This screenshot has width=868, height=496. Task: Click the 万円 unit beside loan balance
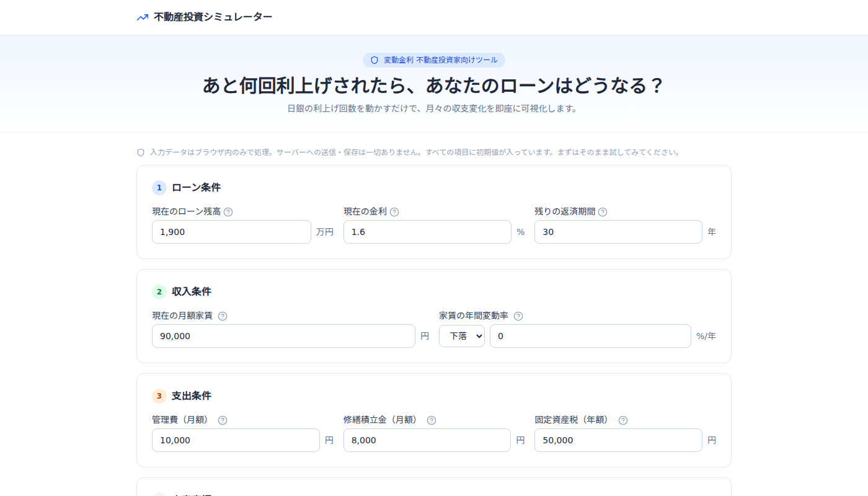pos(325,232)
